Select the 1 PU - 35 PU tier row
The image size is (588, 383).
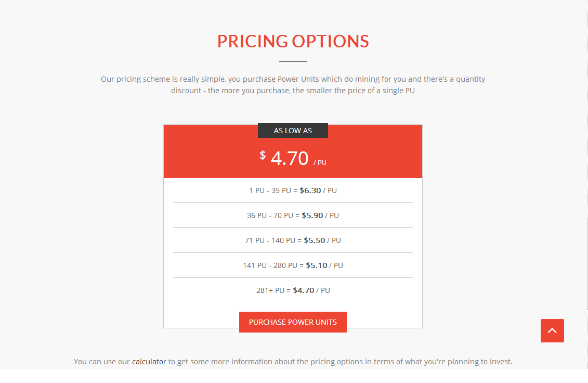(x=293, y=190)
